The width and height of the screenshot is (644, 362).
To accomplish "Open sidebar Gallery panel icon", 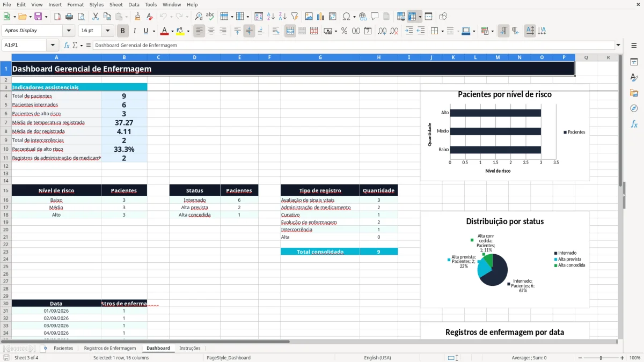I will pos(634,93).
